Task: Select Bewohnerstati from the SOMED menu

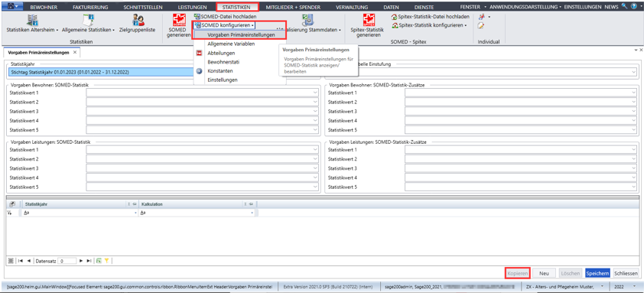Action: click(240, 62)
